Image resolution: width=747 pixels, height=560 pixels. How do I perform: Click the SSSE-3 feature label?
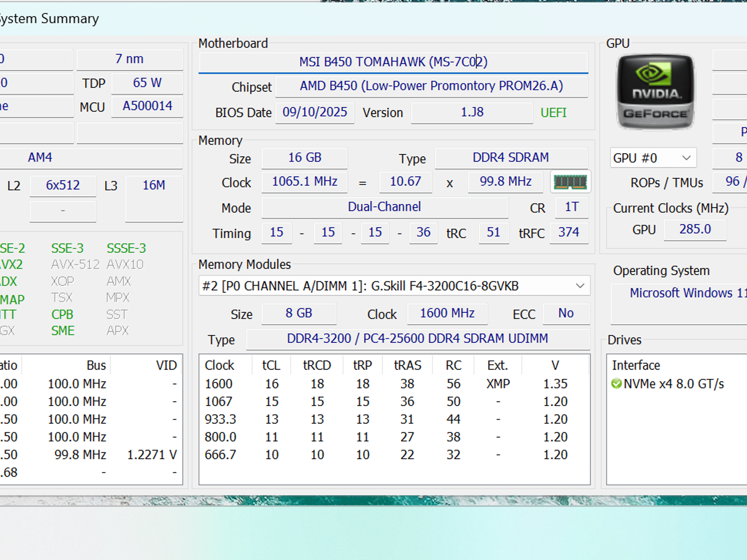(x=126, y=249)
